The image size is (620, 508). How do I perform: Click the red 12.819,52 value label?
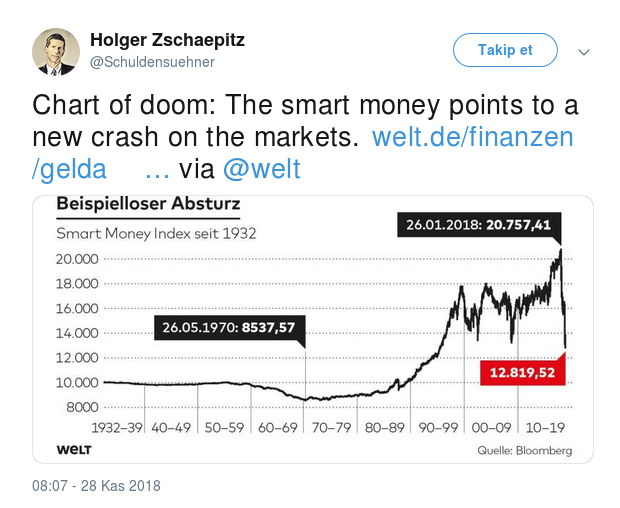point(522,372)
